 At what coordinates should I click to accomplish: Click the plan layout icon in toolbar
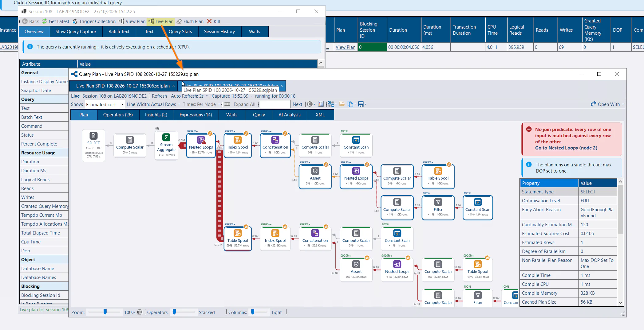pos(331,104)
